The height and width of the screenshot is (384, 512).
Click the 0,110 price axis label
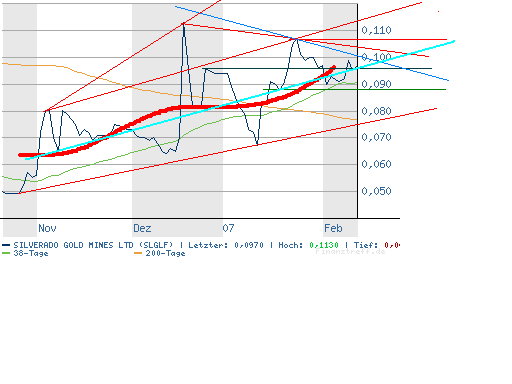376,30
